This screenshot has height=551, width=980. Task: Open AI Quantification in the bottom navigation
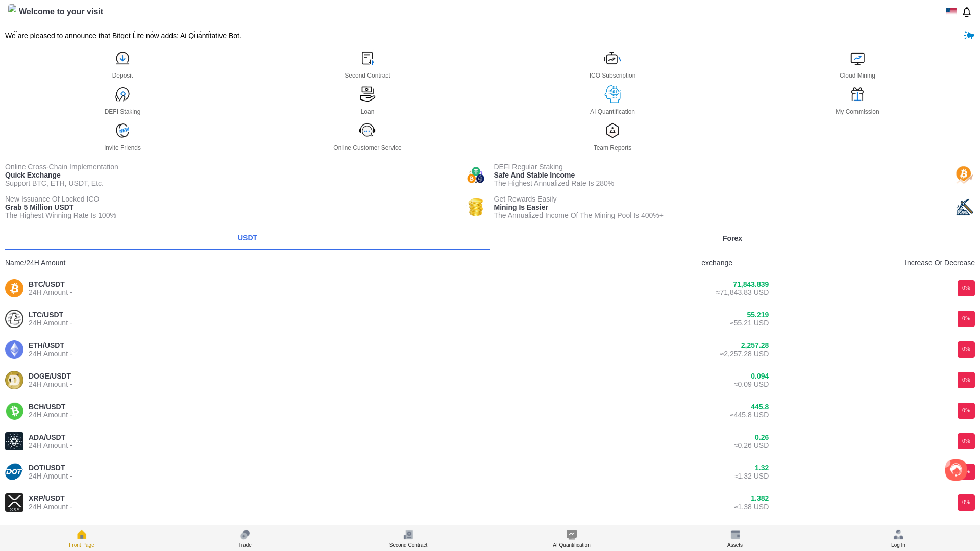572,538
